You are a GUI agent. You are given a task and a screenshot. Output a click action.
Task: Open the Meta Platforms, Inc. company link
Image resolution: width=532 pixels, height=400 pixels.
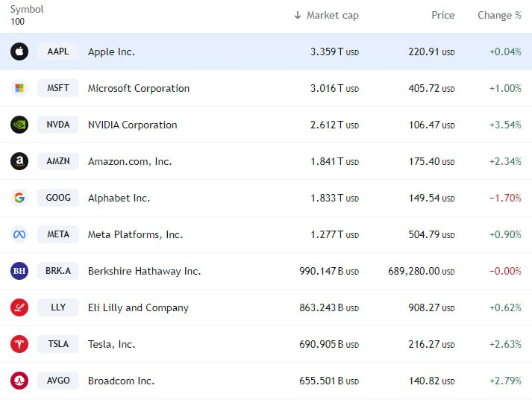(135, 235)
